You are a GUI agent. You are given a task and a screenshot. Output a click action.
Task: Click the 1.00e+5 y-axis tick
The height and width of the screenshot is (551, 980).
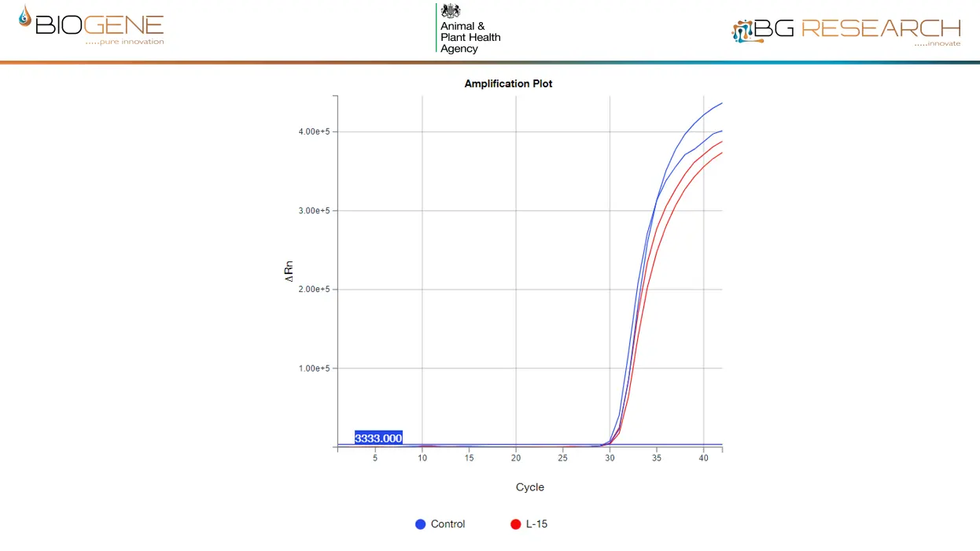(x=313, y=368)
